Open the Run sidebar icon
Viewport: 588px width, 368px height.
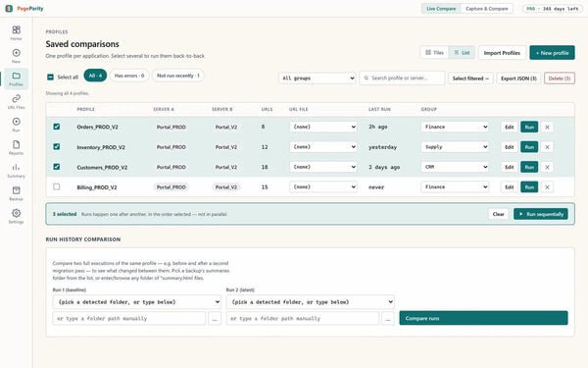click(16, 125)
